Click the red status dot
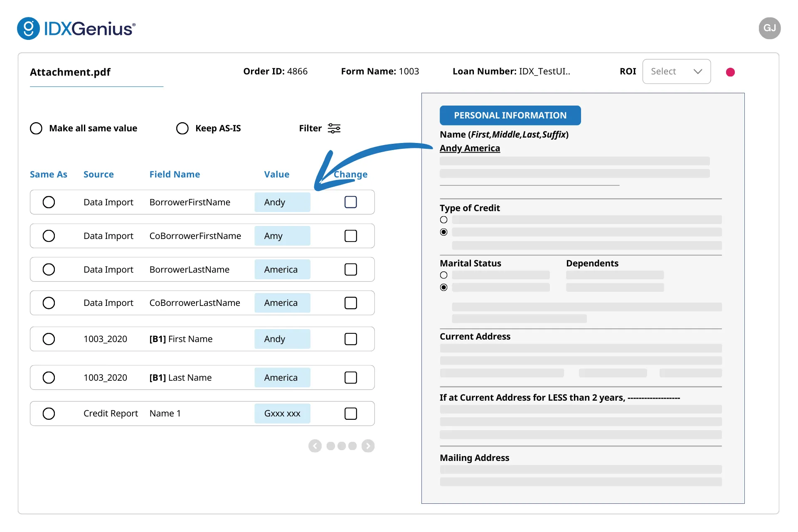Image resolution: width=798 pixels, height=532 pixels. click(x=730, y=72)
